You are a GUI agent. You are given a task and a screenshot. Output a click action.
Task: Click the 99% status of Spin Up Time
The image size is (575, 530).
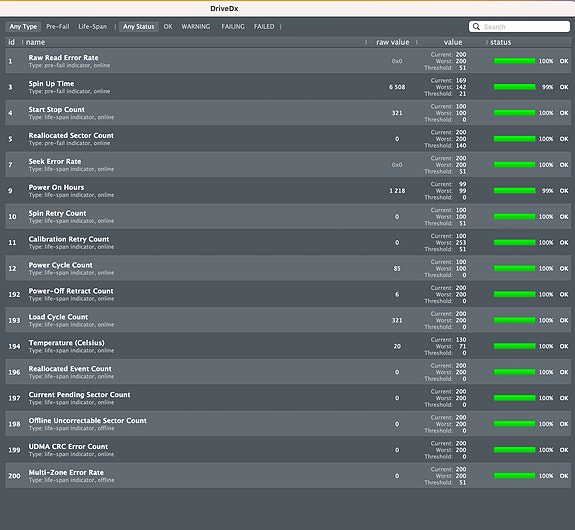(x=547, y=87)
